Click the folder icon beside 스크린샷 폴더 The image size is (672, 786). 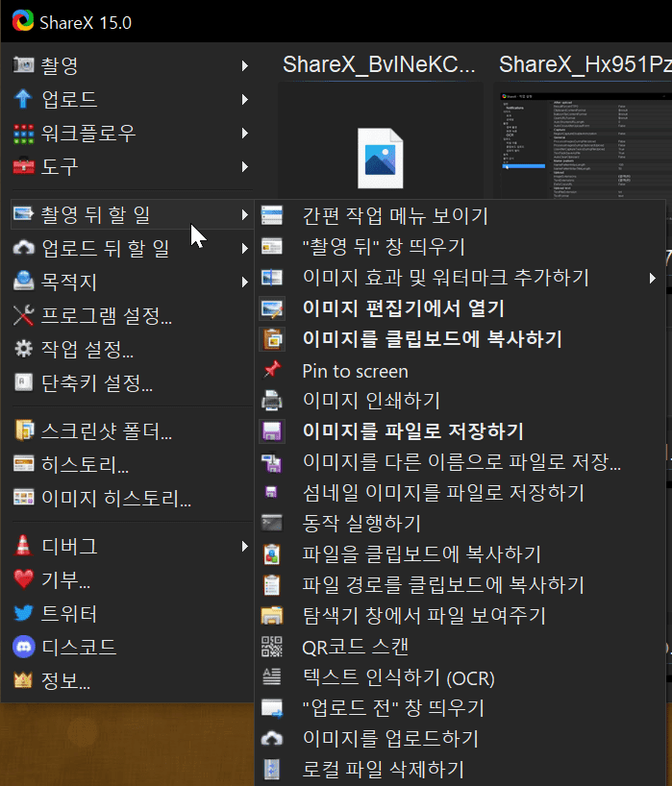[x=23, y=430]
